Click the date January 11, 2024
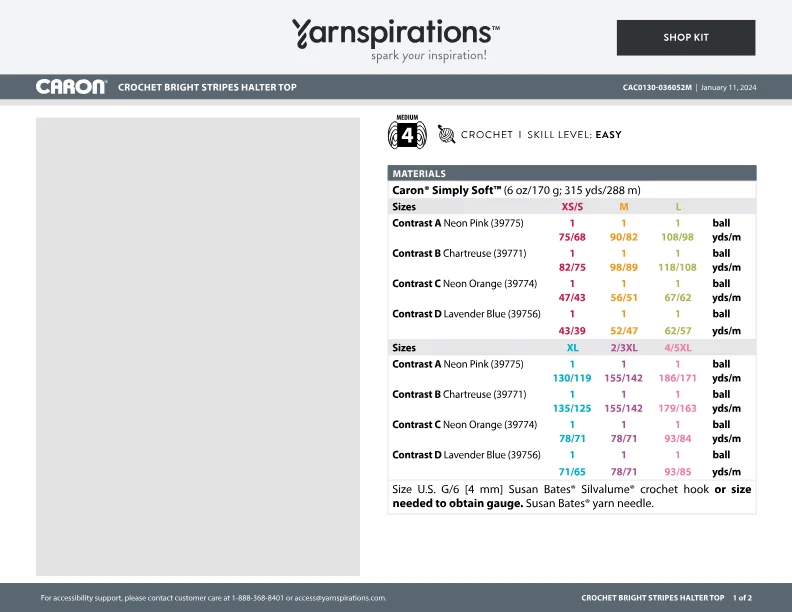 (x=728, y=87)
